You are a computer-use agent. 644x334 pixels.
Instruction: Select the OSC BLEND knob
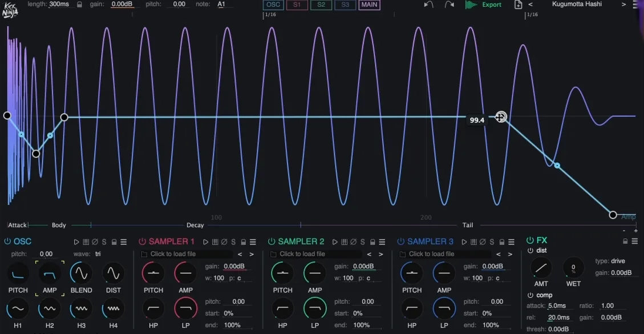click(82, 273)
